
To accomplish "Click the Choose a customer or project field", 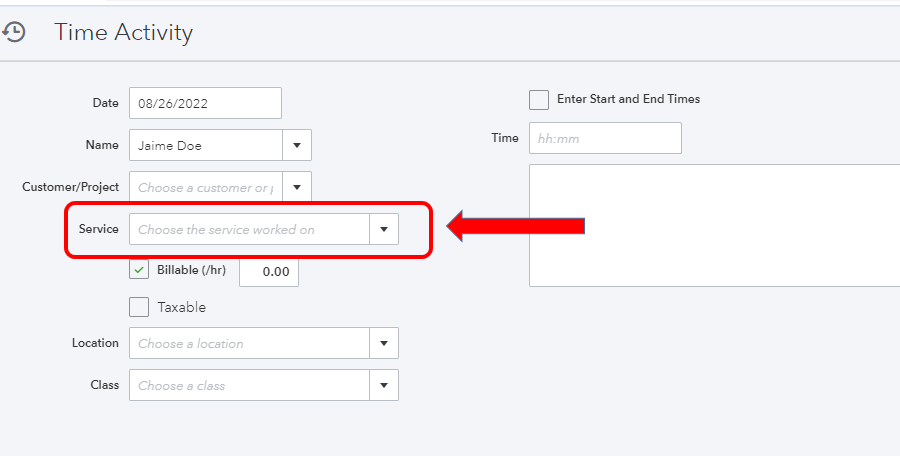I will click(206, 187).
